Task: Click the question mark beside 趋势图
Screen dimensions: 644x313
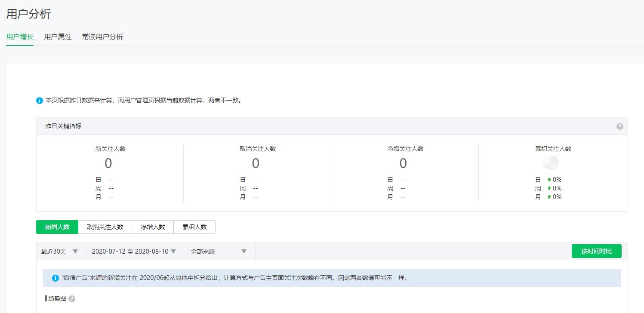Action: pyautogui.click(x=71, y=299)
